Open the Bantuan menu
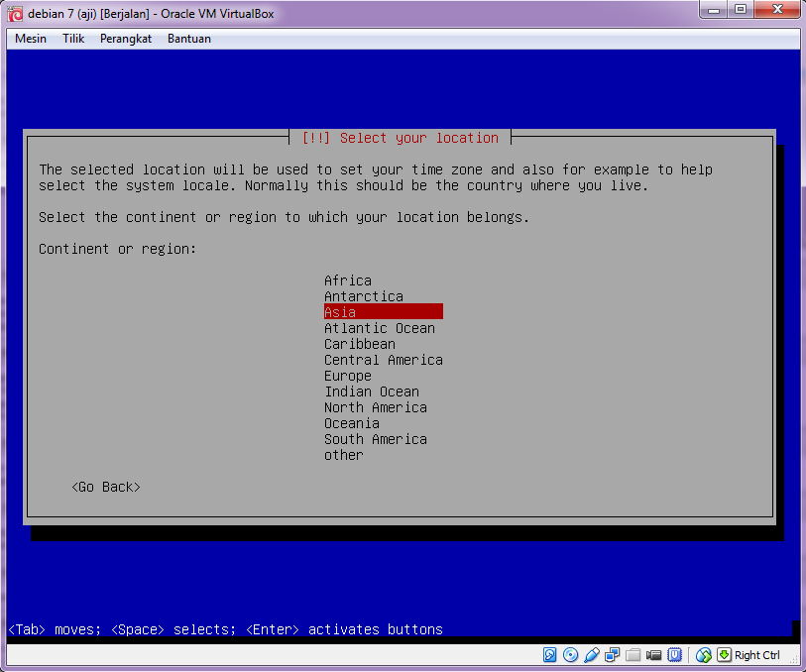This screenshot has width=806, height=672. pyautogui.click(x=189, y=39)
